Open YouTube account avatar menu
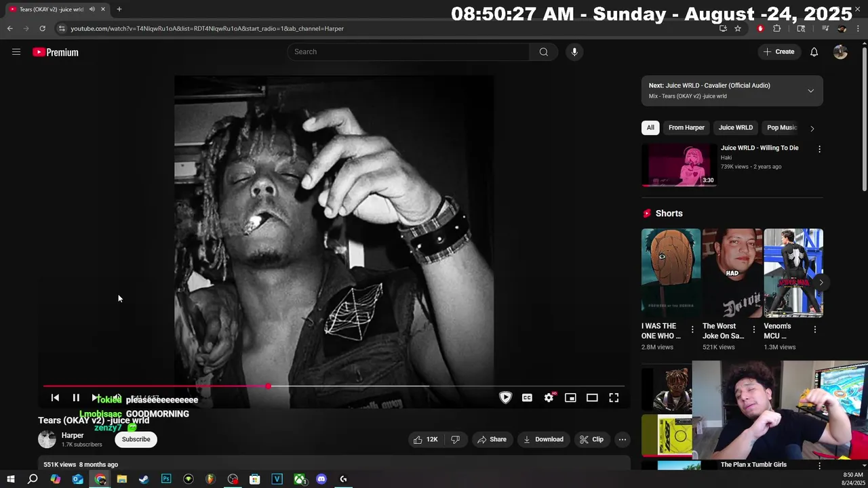Viewport: 868px width, 488px height. click(840, 52)
